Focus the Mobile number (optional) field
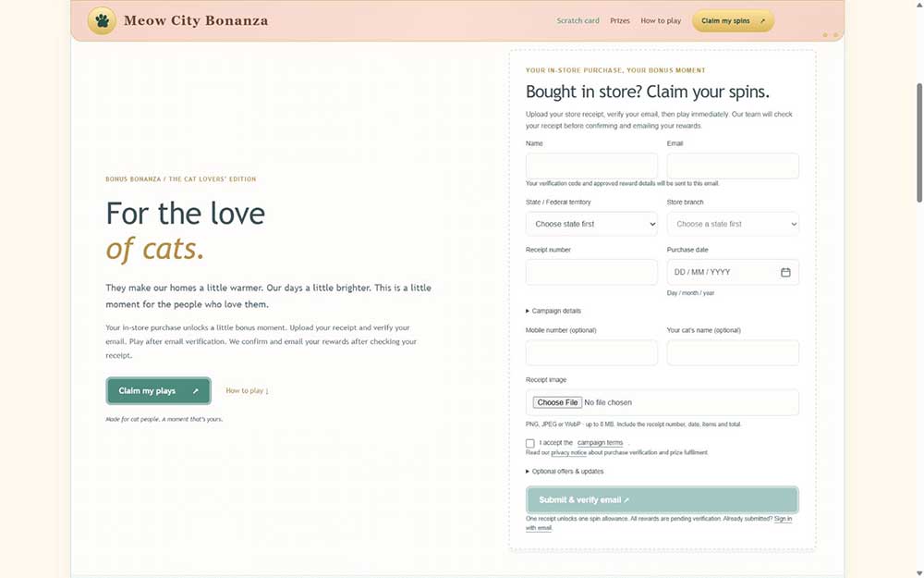 tap(591, 352)
